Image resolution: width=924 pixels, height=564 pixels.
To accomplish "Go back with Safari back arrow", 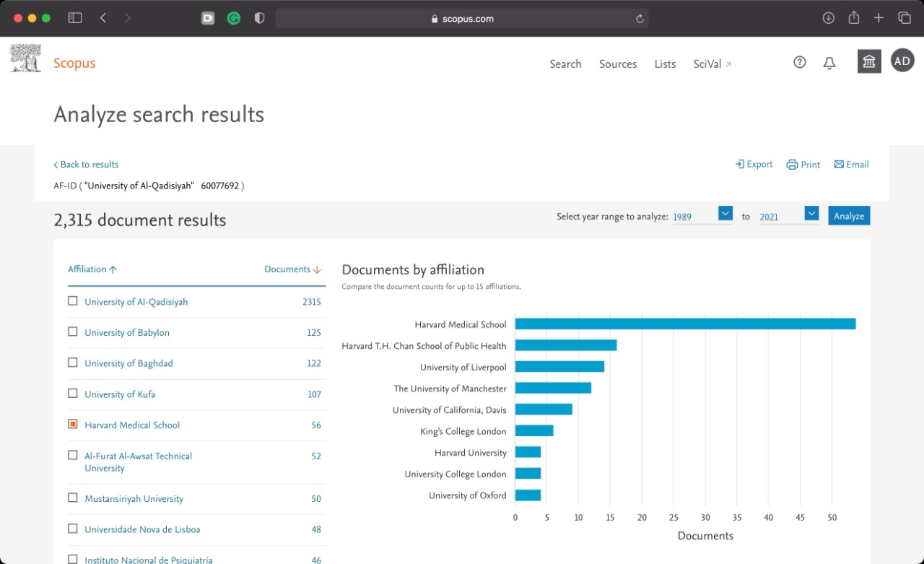I will pyautogui.click(x=103, y=18).
